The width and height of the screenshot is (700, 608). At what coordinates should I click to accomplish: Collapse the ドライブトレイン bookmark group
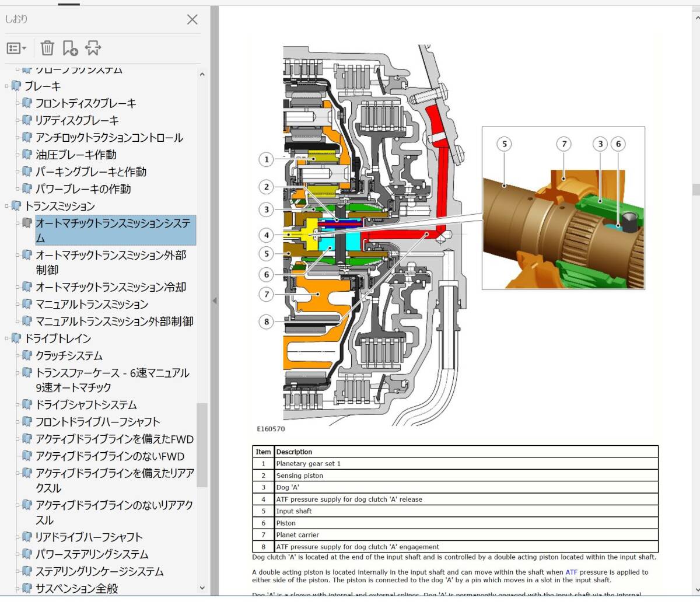tap(6, 338)
